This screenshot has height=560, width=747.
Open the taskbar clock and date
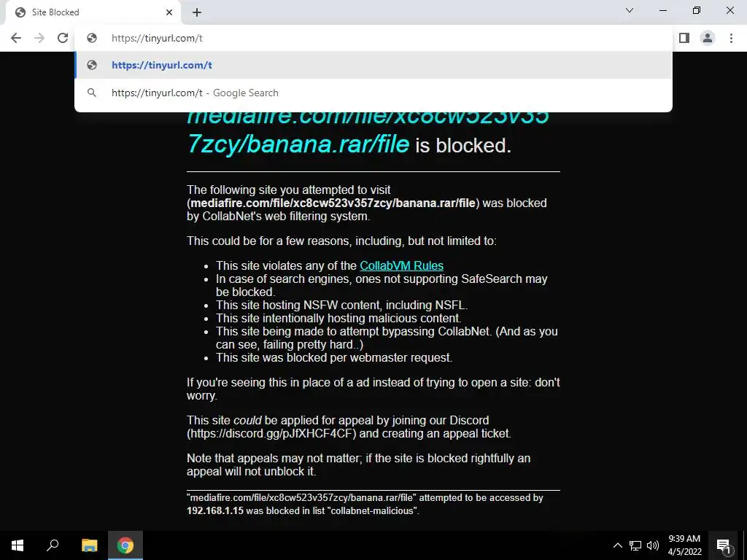[x=684, y=545]
